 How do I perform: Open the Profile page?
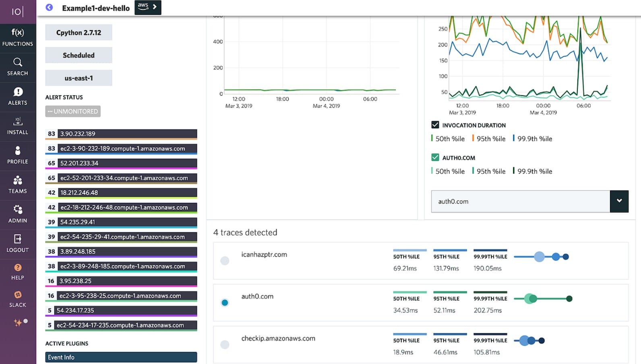[18, 155]
